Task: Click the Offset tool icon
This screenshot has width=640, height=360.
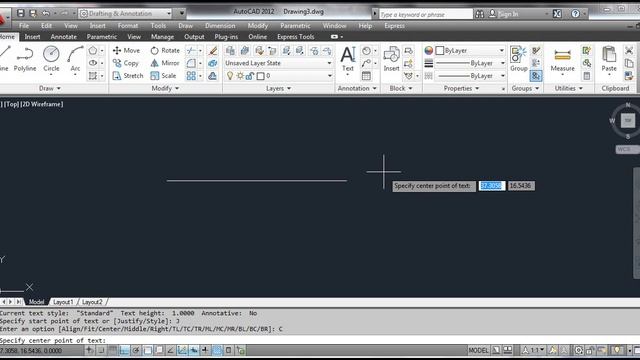Action: click(213, 76)
